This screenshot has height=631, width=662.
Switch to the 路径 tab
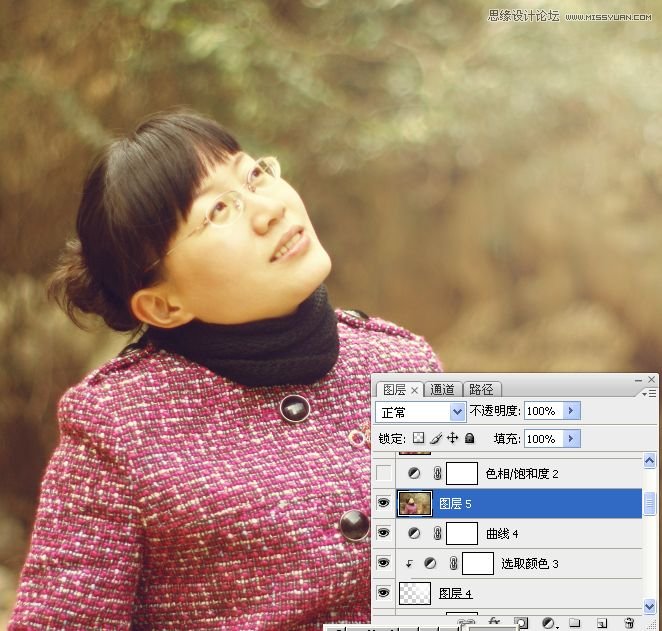481,390
